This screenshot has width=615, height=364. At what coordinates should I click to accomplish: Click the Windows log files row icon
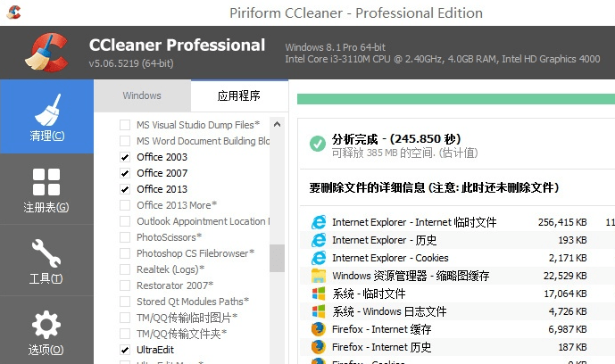[x=319, y=311]
